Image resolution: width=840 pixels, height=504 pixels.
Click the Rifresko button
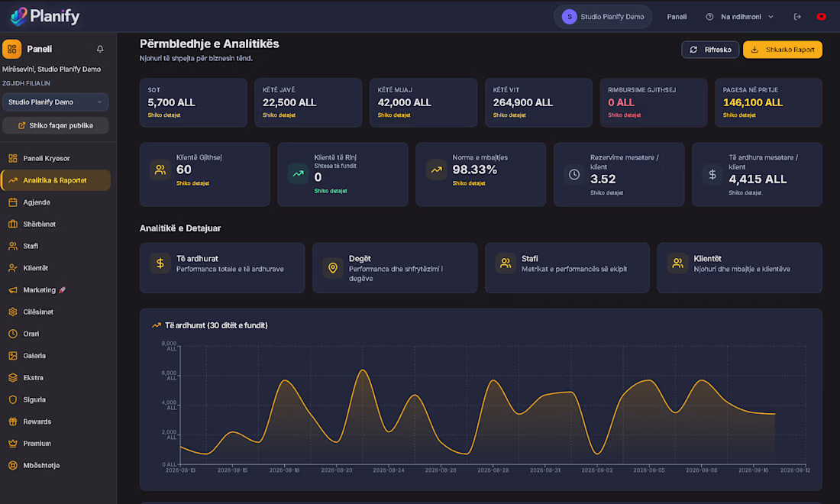tap(710, 50)
